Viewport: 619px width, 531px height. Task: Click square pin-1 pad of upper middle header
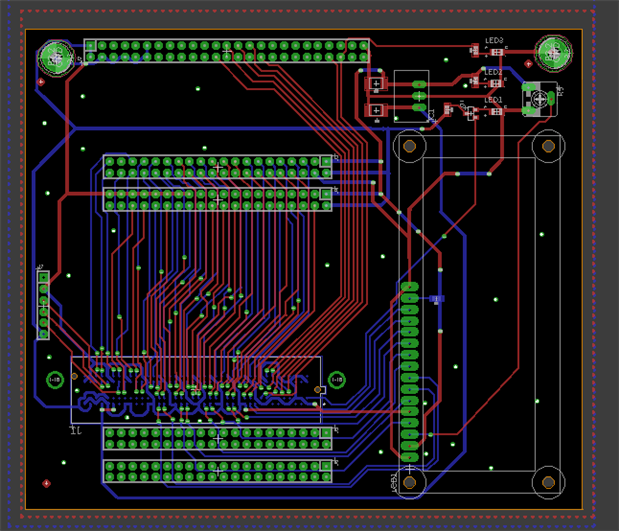tap(326, 161)
